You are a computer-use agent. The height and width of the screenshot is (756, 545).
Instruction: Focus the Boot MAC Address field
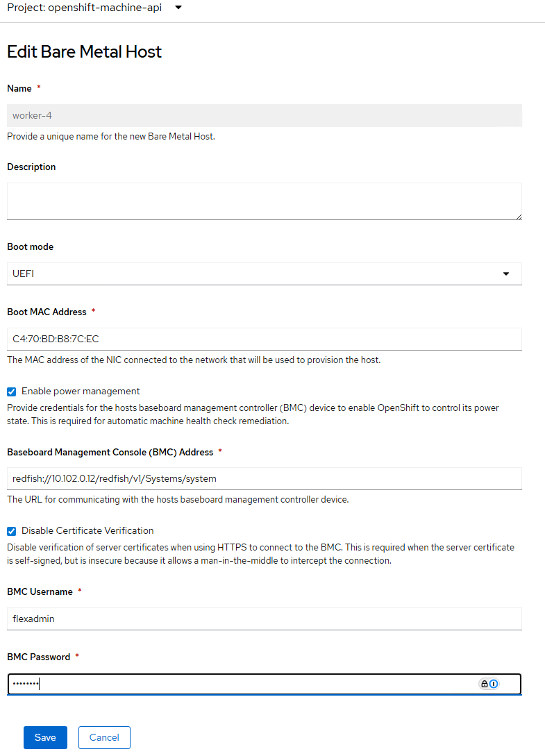[264, 339]
